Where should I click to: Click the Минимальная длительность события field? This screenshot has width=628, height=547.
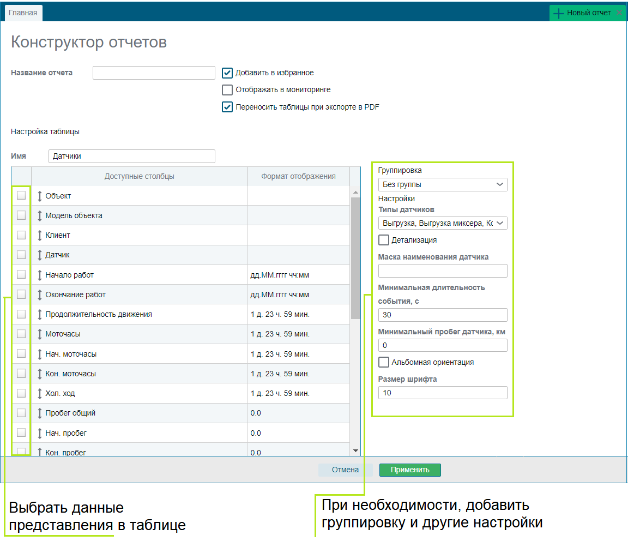pyautogui.click(x=443, y=315)
